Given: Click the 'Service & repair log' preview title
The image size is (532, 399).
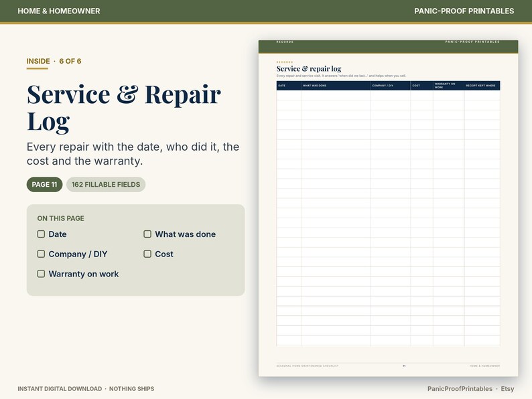Looking at the screenshot, I should 309,69.
